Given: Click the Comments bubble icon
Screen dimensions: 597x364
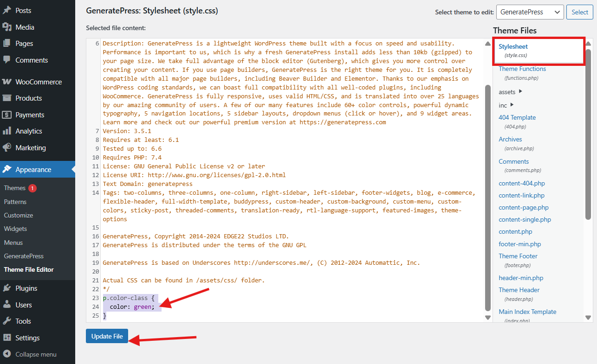Looking at the screenshot, I should [x=7, y=60].
